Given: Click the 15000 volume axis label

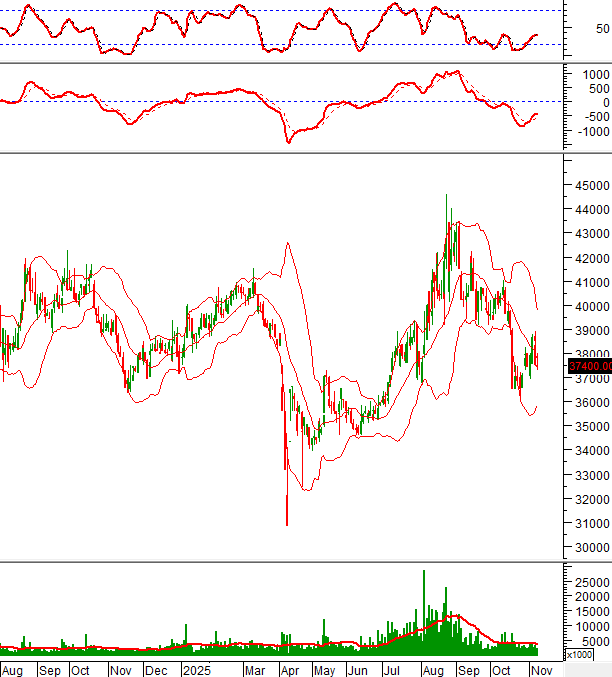Looking at the screenshot, I should 591,611.
